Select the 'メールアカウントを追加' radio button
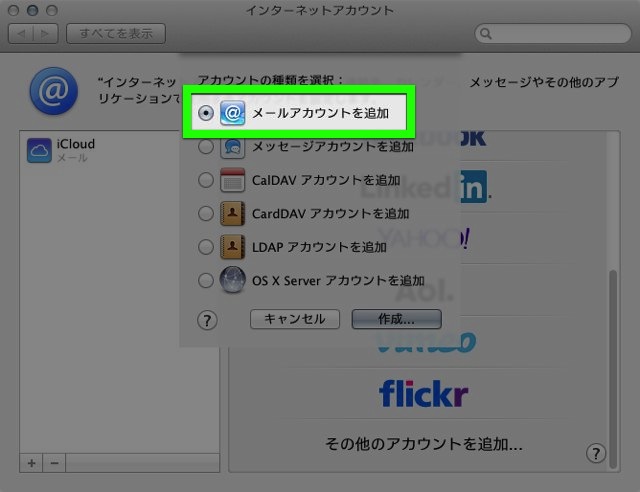640x492 pixels. pyautogui.click(x=206, y=113)
